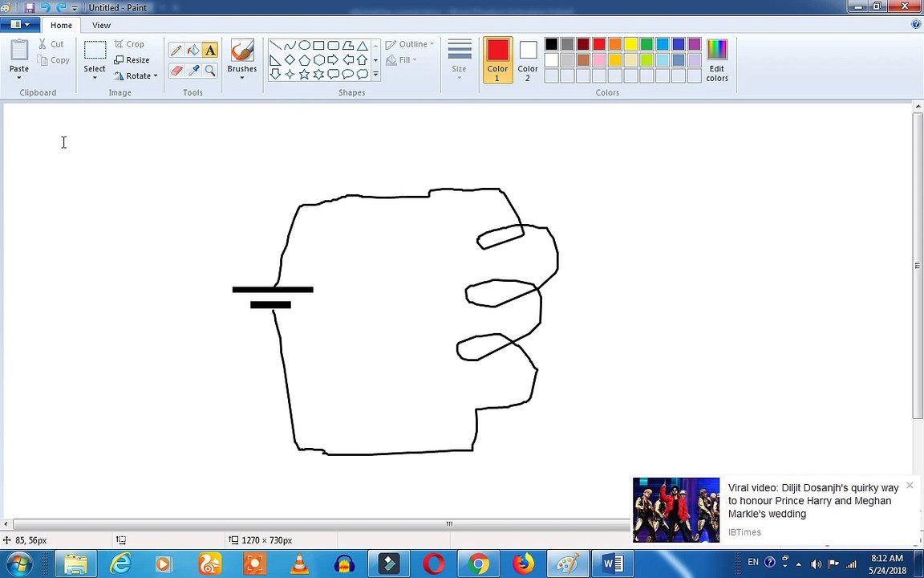
Task: Open VLC media player from the taskbar
Action: tap(299, 564)
